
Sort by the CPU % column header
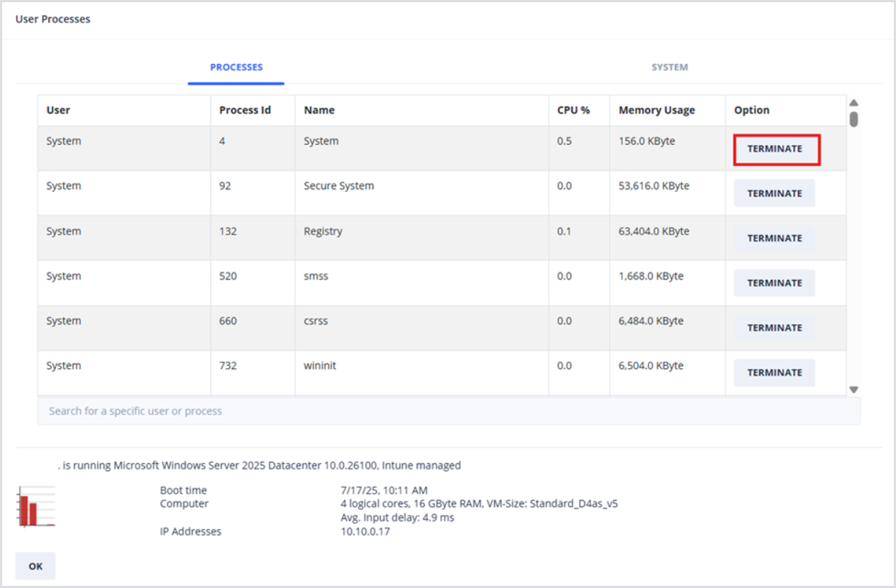pyautogui.click(x=573, y=110)
